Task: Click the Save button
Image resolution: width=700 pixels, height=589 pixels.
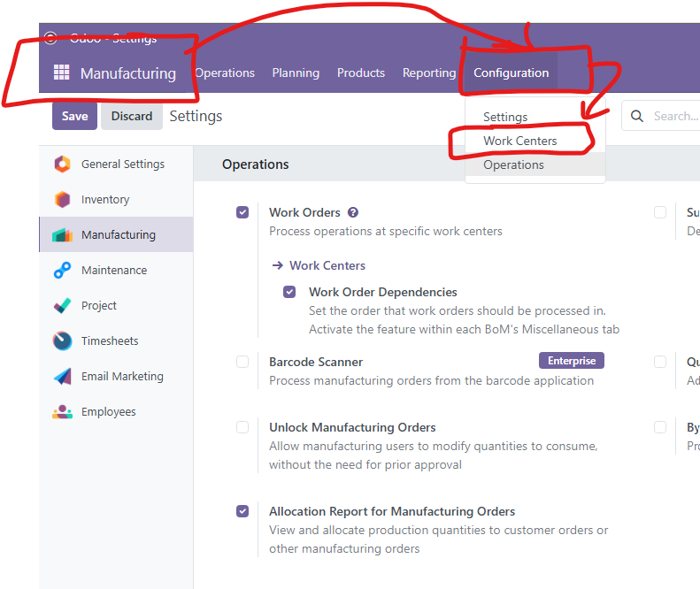Action: (x=74, y=116)
